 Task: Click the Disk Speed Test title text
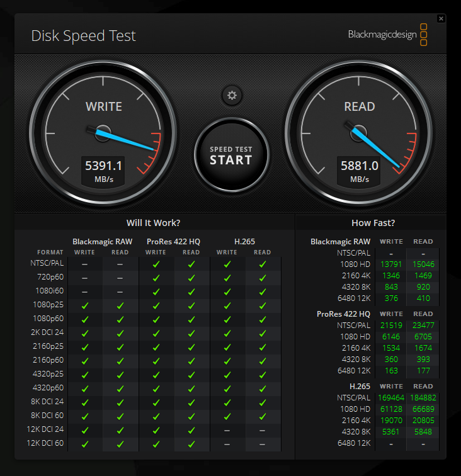83,36
